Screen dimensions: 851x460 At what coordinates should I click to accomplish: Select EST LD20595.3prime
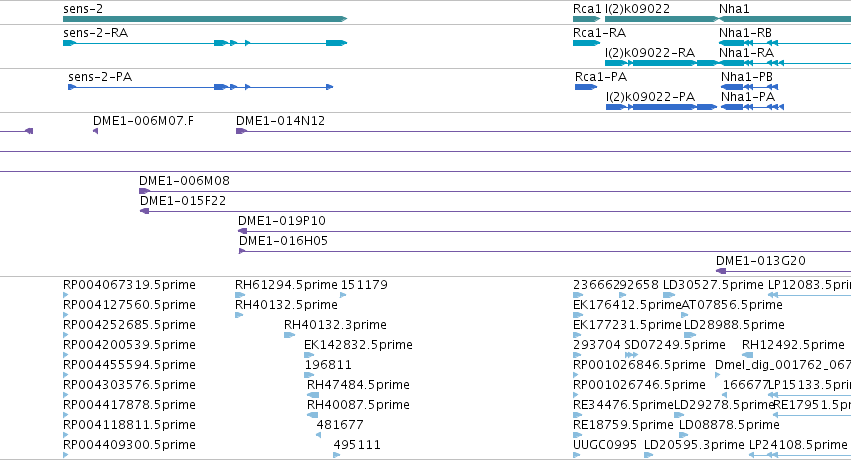tap(694, 445)
